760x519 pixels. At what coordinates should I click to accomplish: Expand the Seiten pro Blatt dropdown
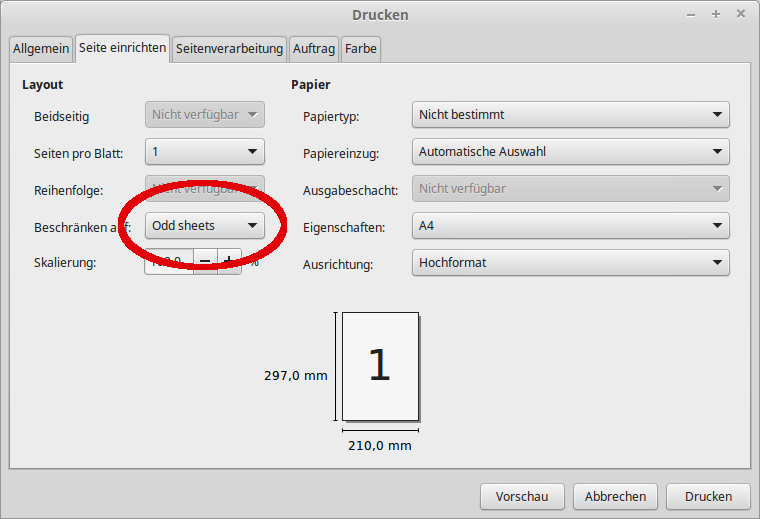click(205, 152)
